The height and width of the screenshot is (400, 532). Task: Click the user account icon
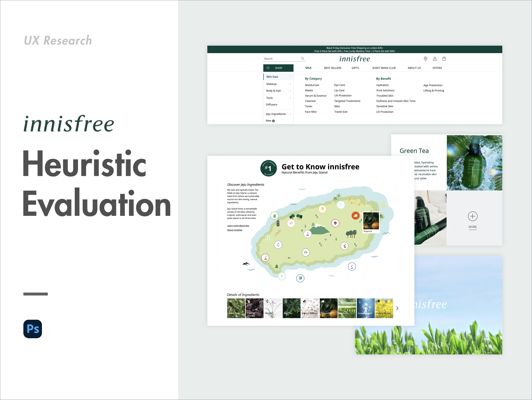coord(435,59)
